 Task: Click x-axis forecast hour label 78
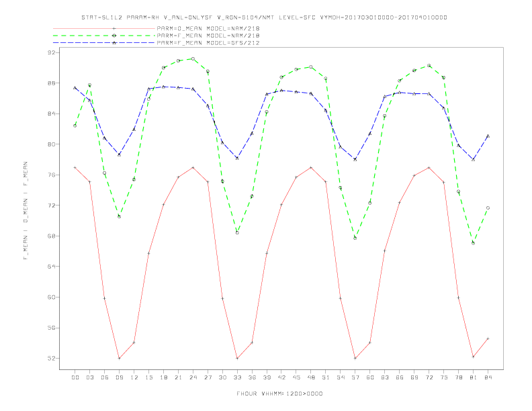click(459, 377)
